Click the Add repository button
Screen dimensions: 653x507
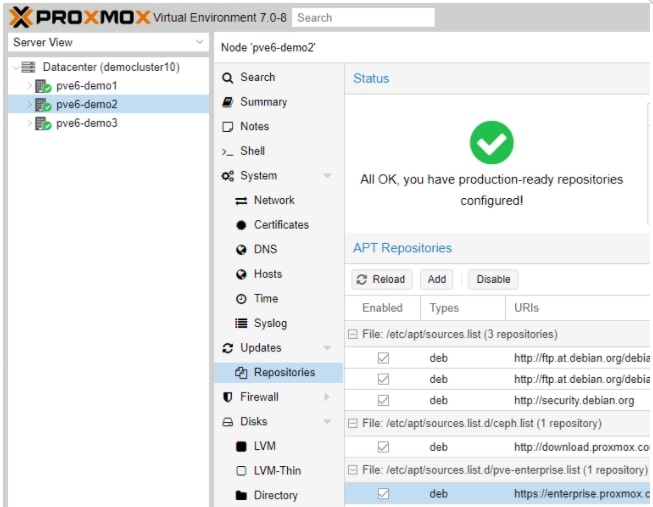tap(436, 280)
